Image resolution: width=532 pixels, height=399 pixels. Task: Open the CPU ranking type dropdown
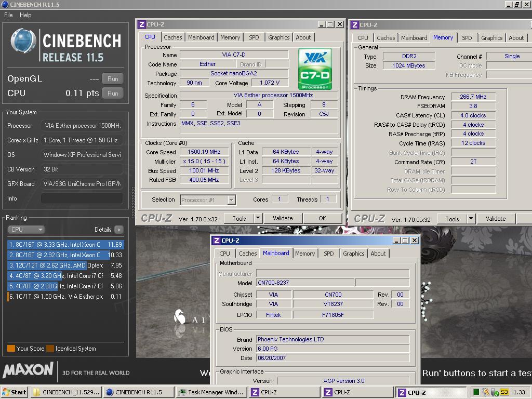pyautogui.click(x=26, y=230)
